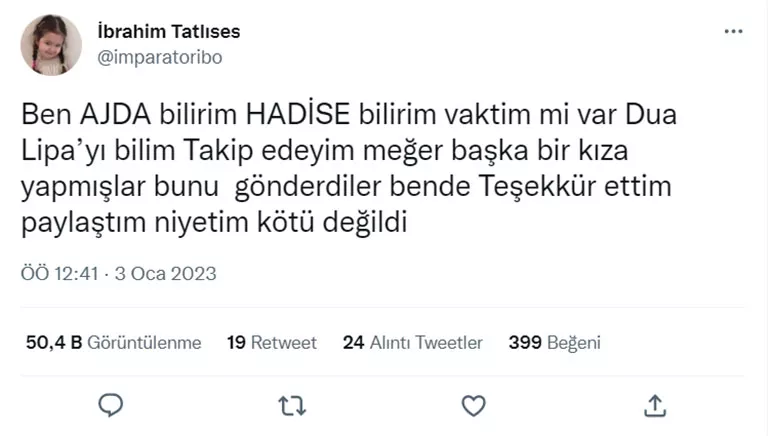Open the three-dot more options menu

(733, 32)
